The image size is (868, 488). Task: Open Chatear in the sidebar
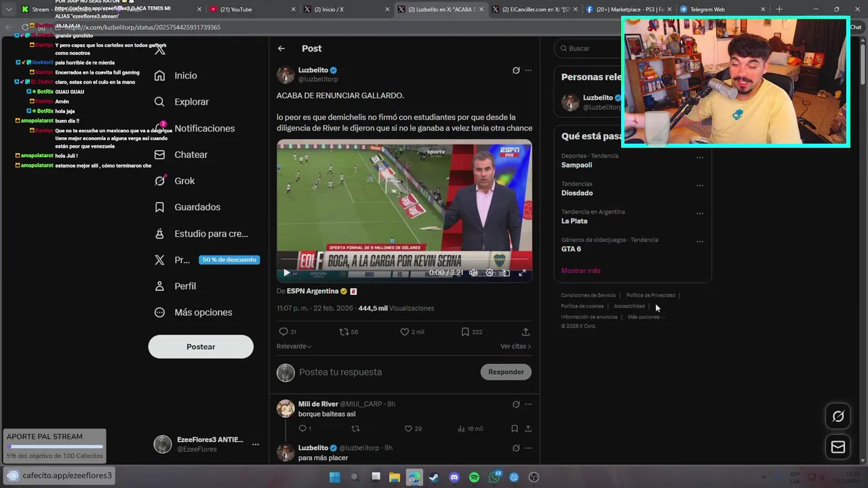tap(180, 155)
